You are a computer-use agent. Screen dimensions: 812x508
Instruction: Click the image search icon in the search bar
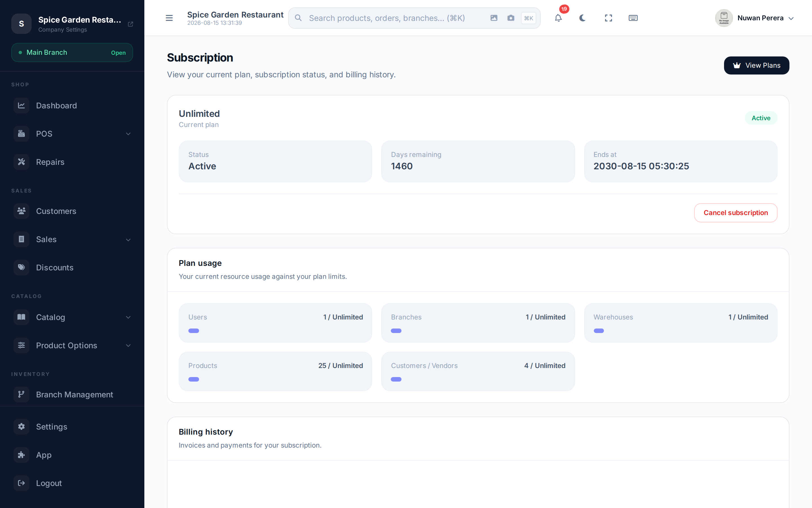494,18
